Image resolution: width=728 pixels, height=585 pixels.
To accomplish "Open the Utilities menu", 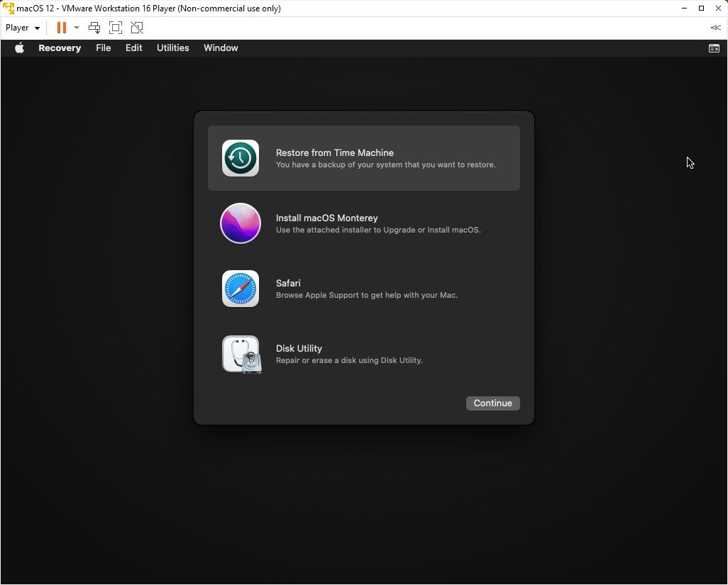I will point(172,48).
